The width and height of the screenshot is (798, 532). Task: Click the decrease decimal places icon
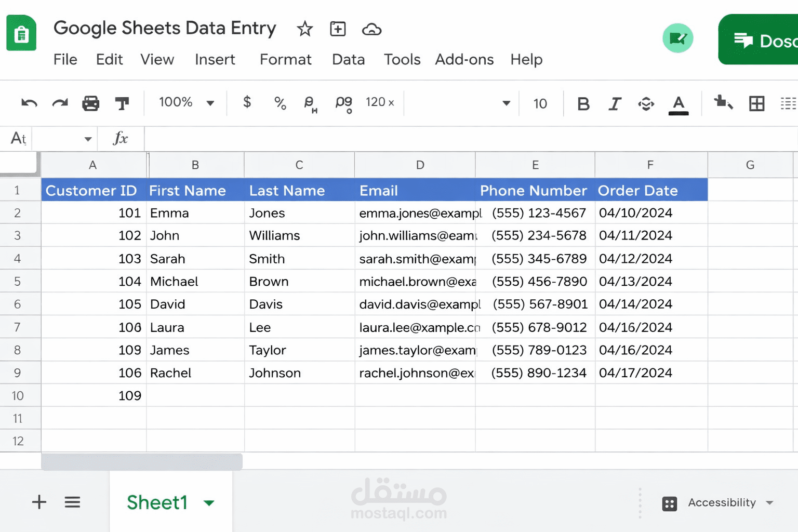click(310, 104)
